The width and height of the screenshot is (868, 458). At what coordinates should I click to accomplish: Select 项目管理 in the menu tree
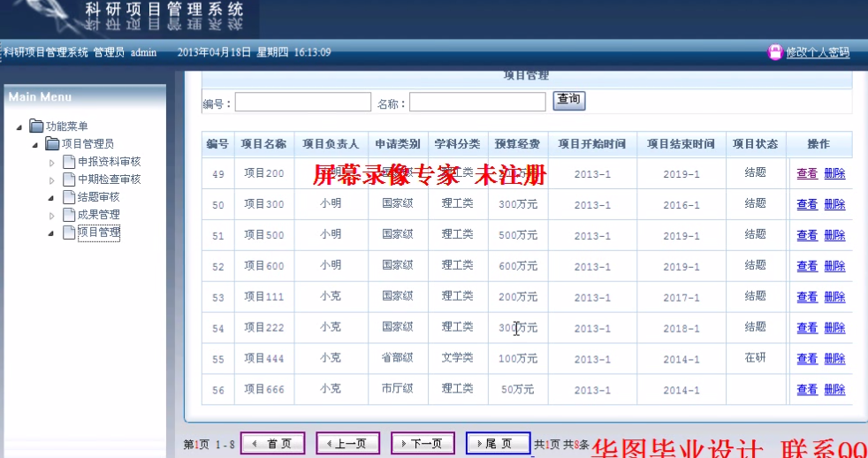(x=98, y=233)
